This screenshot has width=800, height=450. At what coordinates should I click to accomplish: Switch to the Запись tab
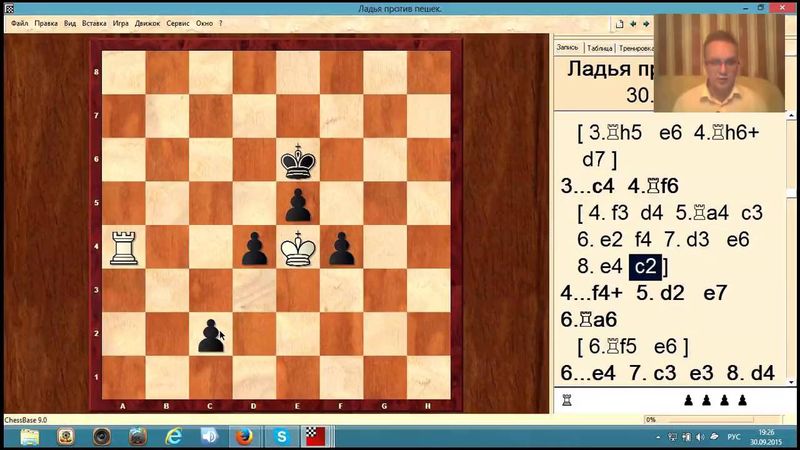[x=567, y=47]
